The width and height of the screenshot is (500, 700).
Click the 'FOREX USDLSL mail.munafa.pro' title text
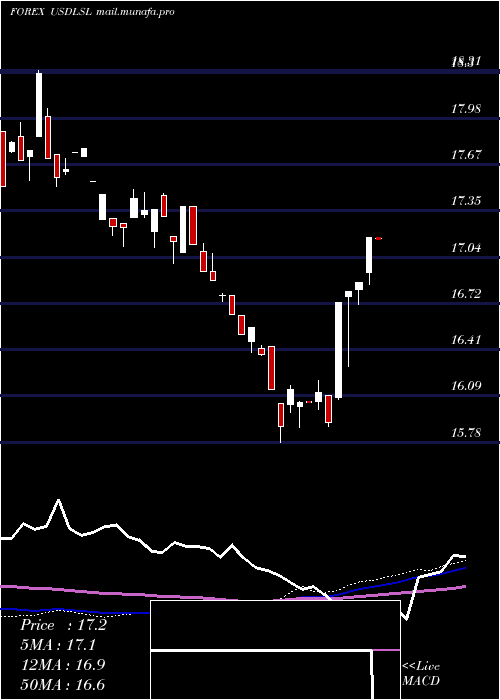pos(92,12)
